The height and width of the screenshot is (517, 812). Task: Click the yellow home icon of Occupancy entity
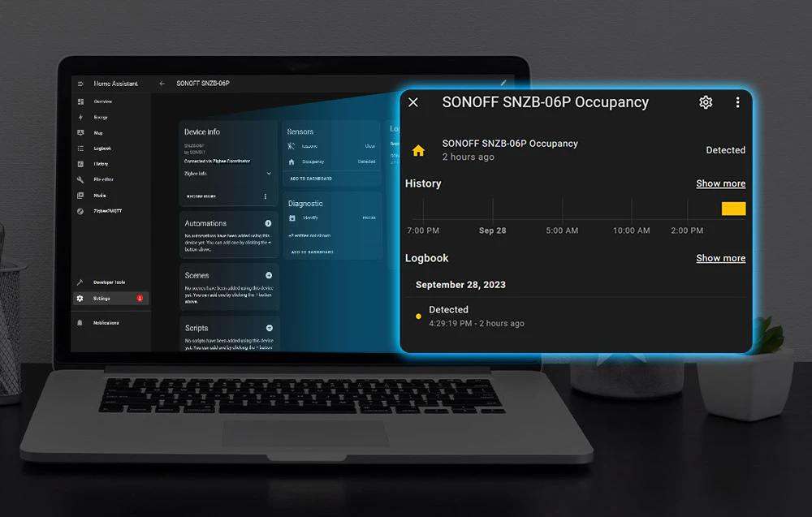(418, 151)
